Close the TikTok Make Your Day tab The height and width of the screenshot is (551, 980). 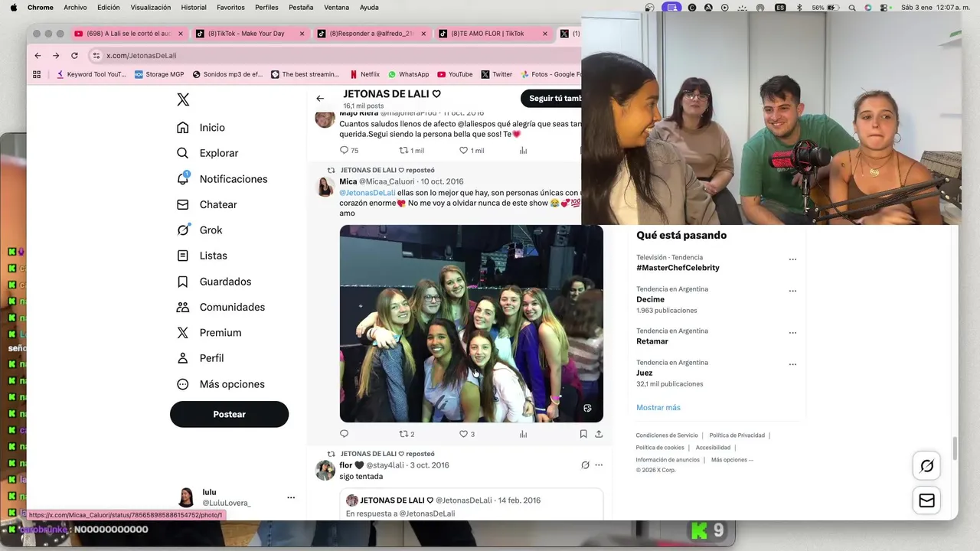pos(302,34)
